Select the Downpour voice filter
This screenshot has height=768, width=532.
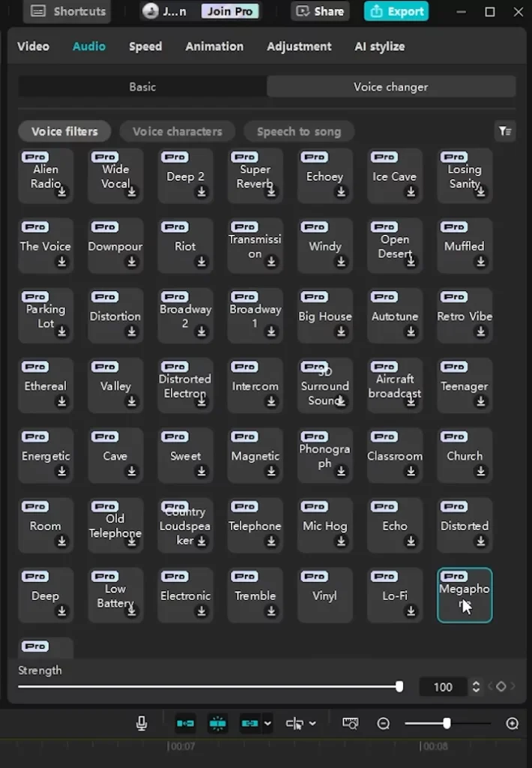pyautogui.click(x=115, y=245)
